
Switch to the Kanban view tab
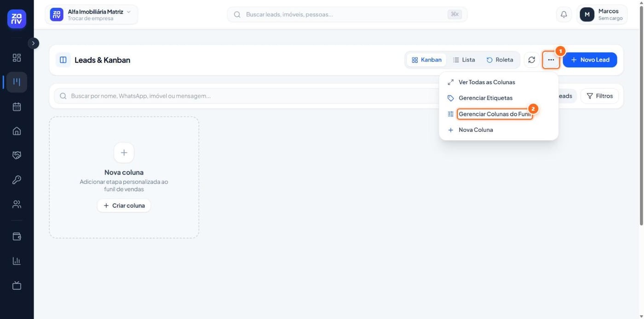426,60
